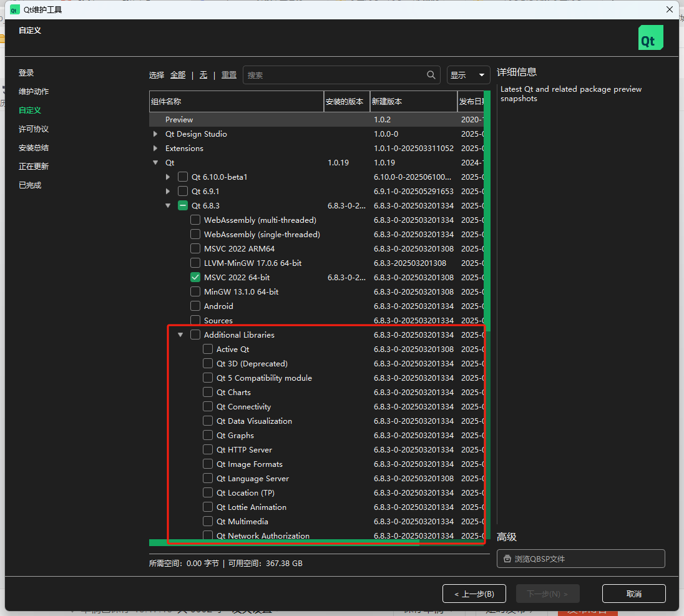Viewport: 684px width, 616px height.
Task: Check LLVM-MinGW 17.0.6 64-bit checkbox
Action: tap(195, 263)
